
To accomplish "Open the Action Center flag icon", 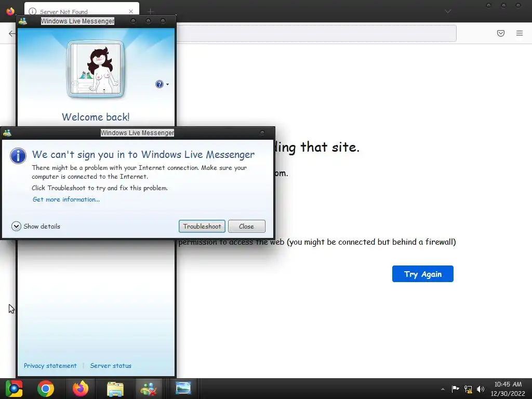I will 455,389.
